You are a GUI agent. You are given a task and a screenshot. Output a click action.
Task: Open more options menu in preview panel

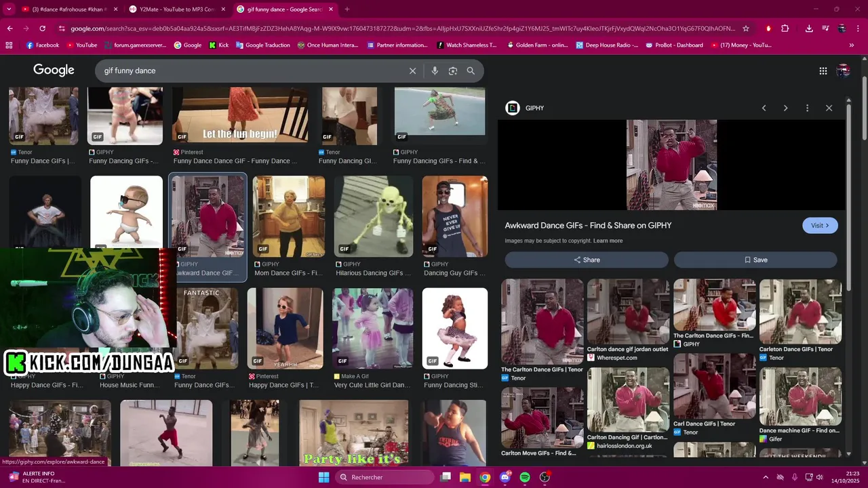pyautogui.click(x=807, y=108)
